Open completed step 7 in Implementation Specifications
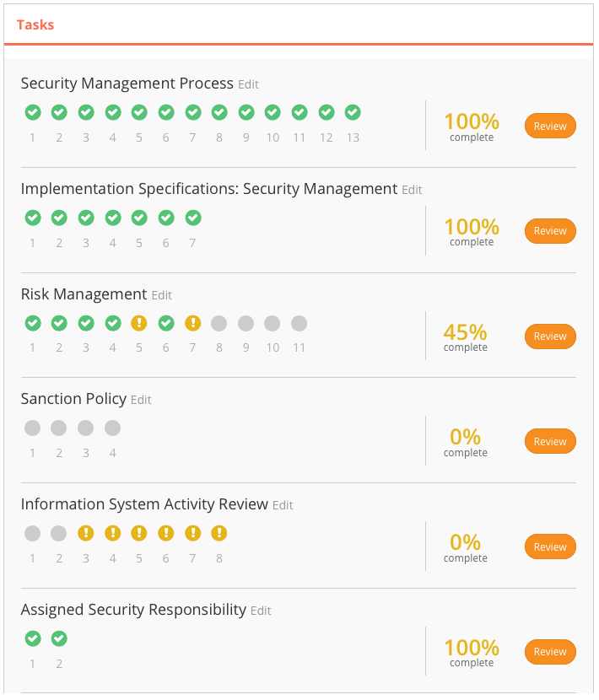The height and width of the screenshot is (700, 599). 193,218
